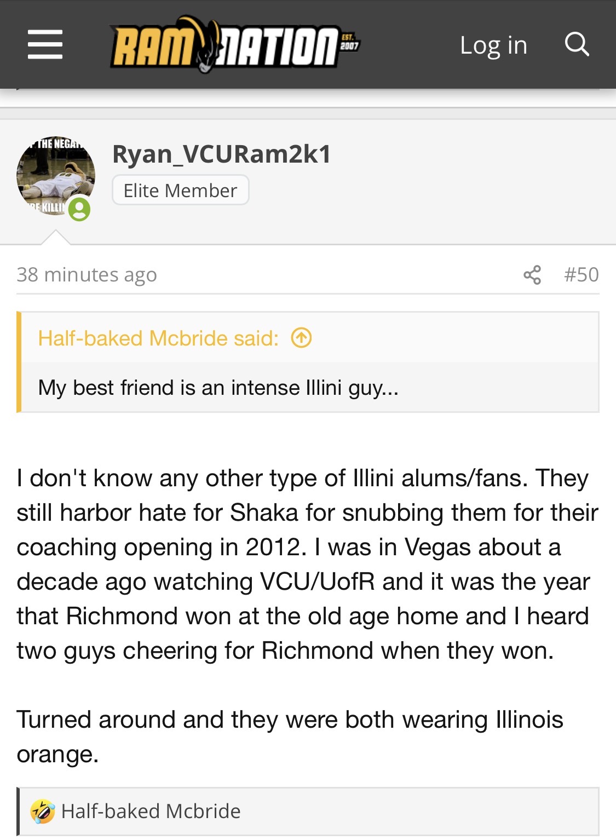Click "Half-baked Mcbride said:" quote header
The height and width of the screenshot is (840, 616).
pos(158,338)
